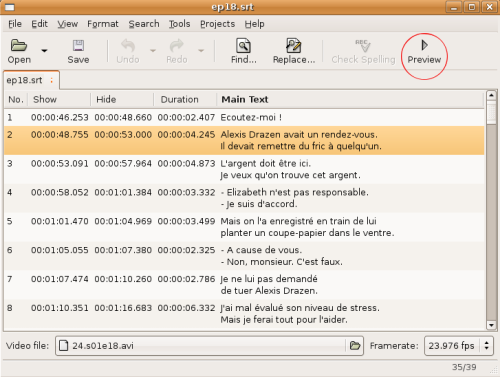Save the subtitle file
Image resolution: width=500 pixels, height=377 pixels.
point(78,51)
